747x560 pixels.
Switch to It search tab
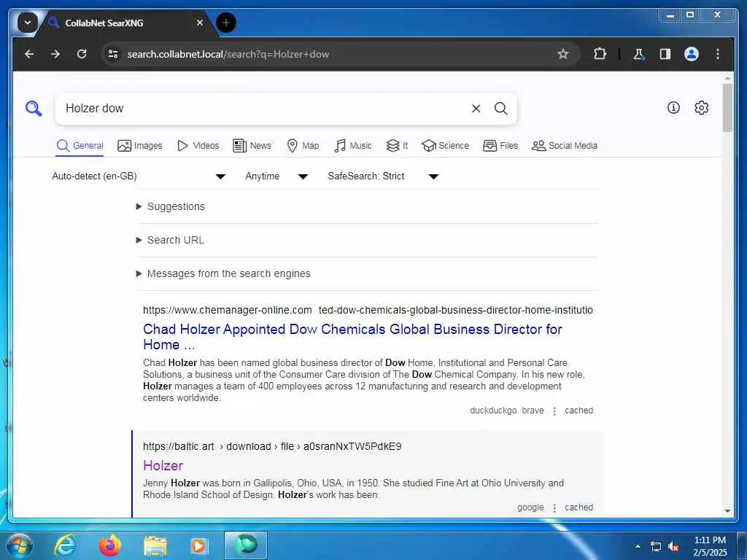(x=396, y=146)
